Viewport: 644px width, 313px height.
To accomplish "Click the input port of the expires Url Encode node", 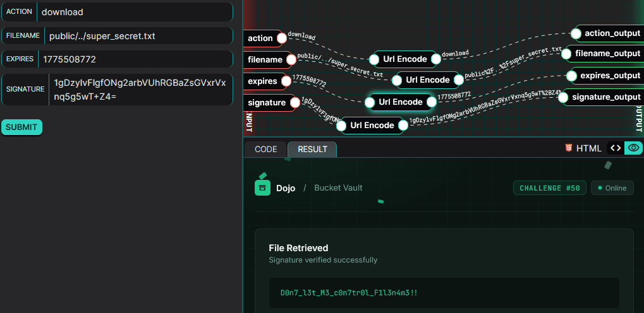I will coord(370,102).
